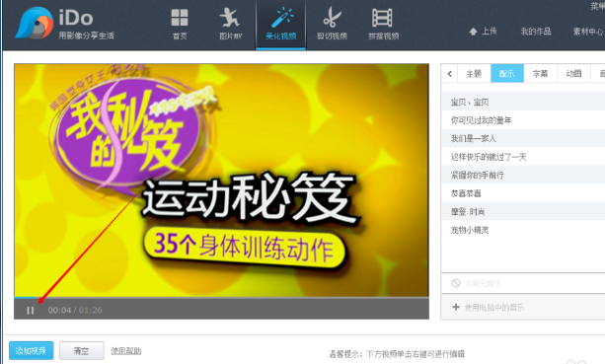This screenshot has width=605, height=364.
Task: Switch to the 配乐 tab
Action: [x=507, y=74]
